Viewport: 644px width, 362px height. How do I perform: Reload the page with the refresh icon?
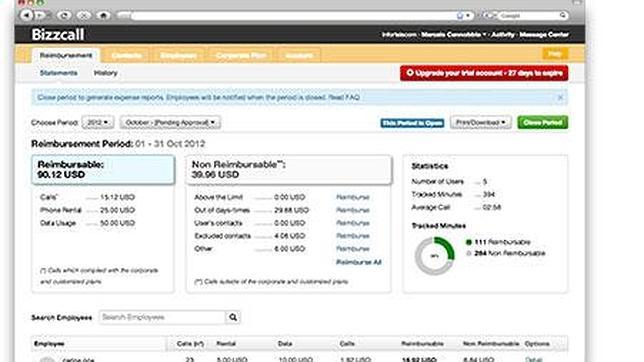click(x=64, y=16)
